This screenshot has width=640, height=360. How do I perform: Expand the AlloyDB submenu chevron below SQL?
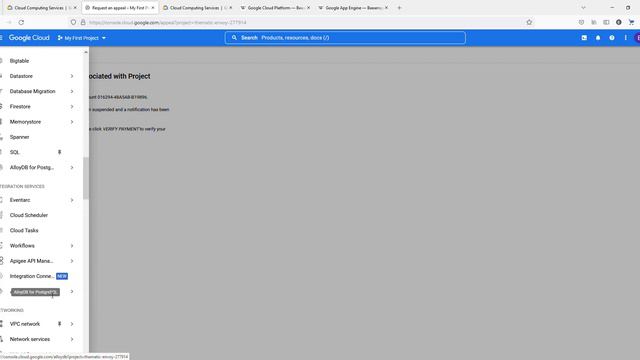tap(72, 167)
